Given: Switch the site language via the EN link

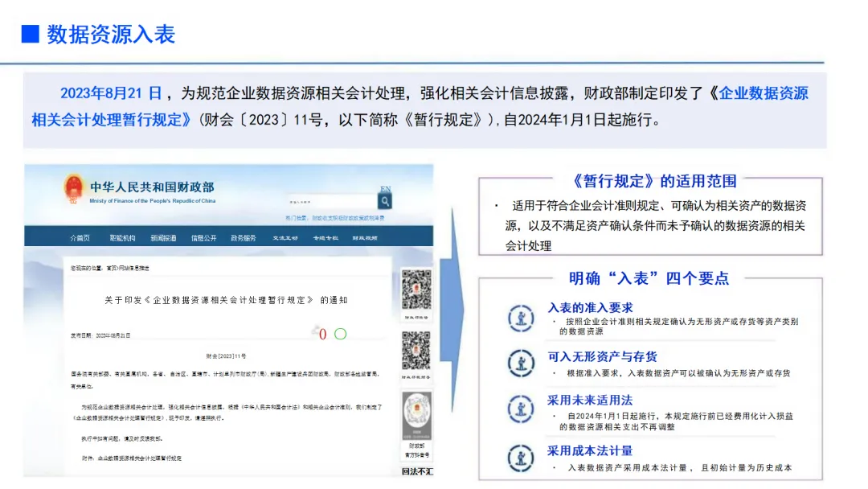Looking at the screenshot, I should tap(385, 189).
